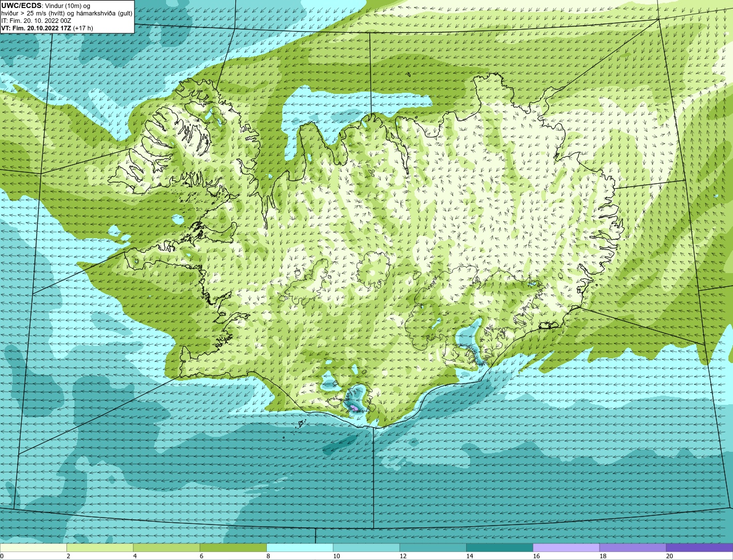Image resolution: width=733 pixels, height=560 pixels.
Task: Click the legend label "16"
Action: point(536,556)
